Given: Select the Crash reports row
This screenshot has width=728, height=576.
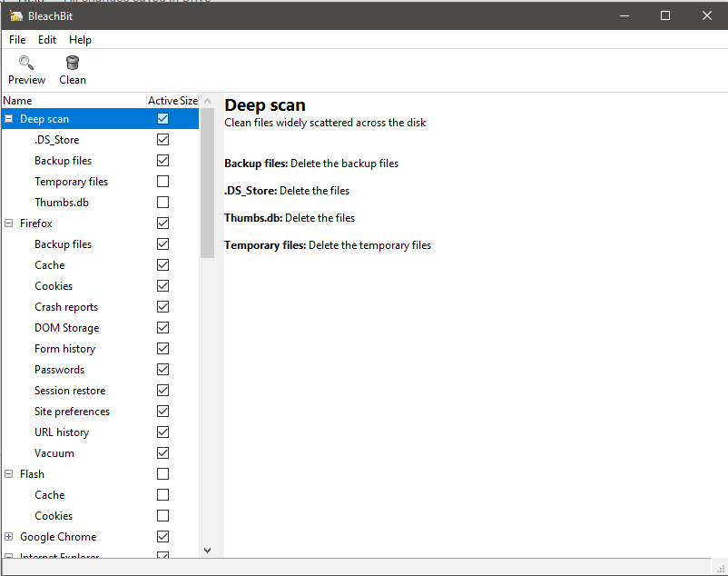Looking at the screenshot, I should (x=100, y=307).
